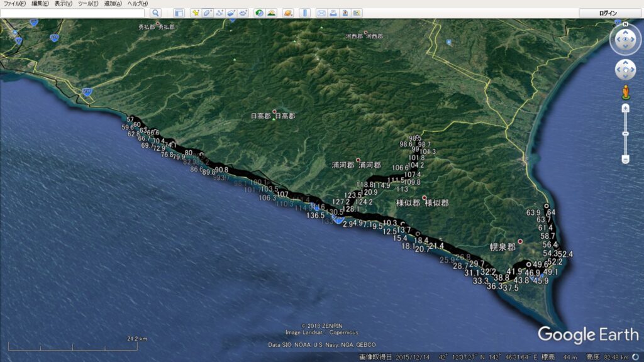644x362 pixels.
Task: Add a new placemark pin
Action: [x=195, y=13]
